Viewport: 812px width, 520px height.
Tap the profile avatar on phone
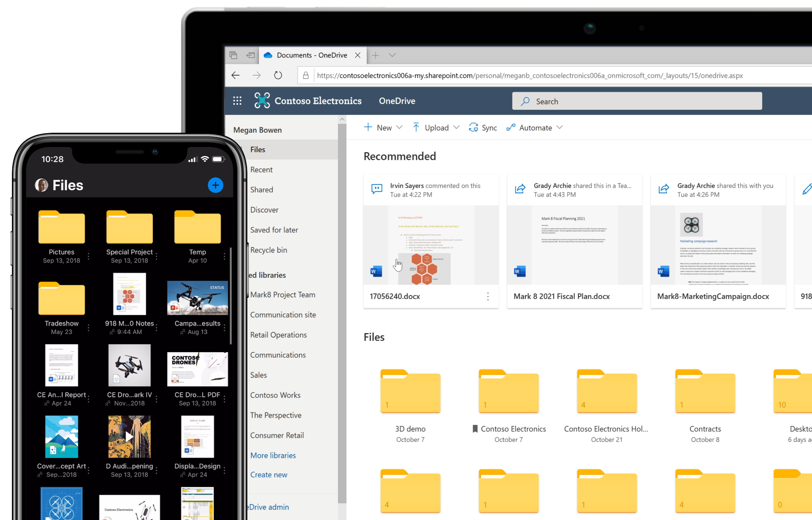tap(41, 185)
